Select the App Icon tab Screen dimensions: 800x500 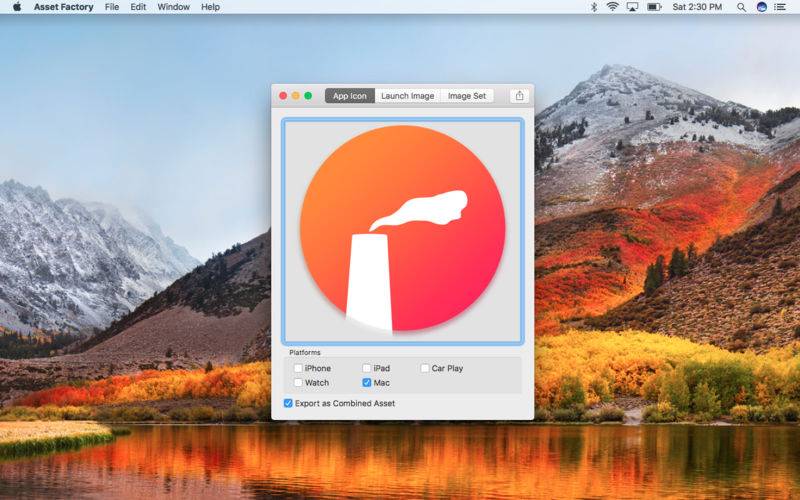[x=349, y=95]
